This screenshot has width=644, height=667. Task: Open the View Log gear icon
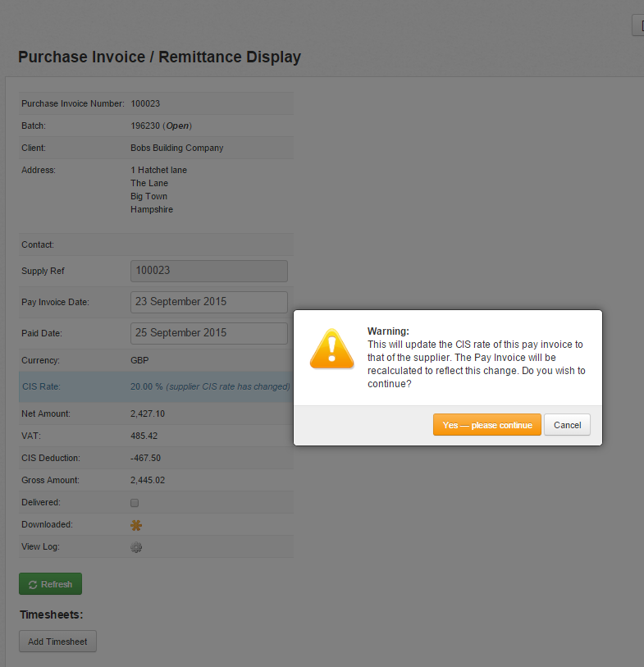136,547
